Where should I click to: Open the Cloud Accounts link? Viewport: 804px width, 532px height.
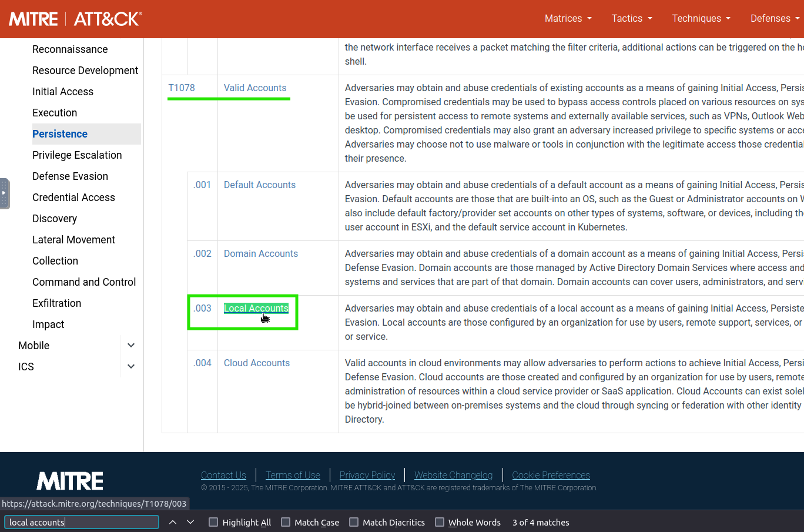click(257, 363)
